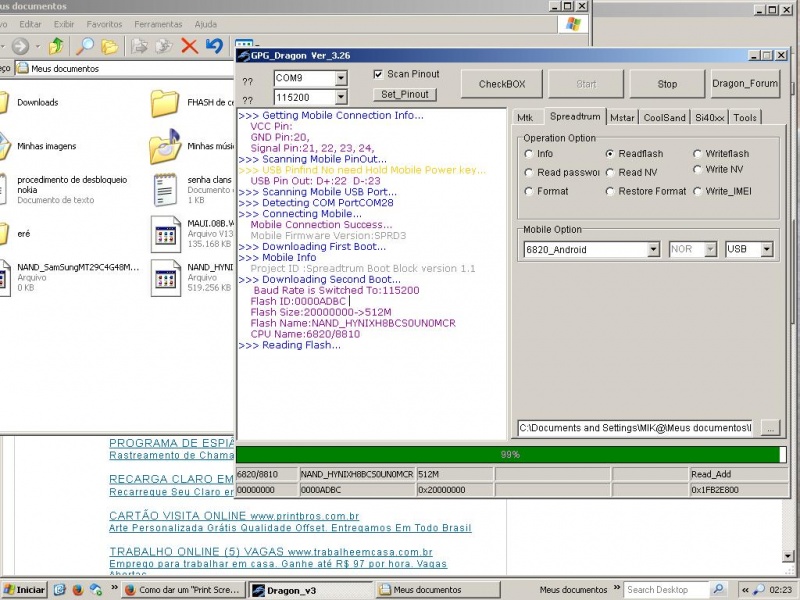Select the Restore Format radio button

pos(609,191)
